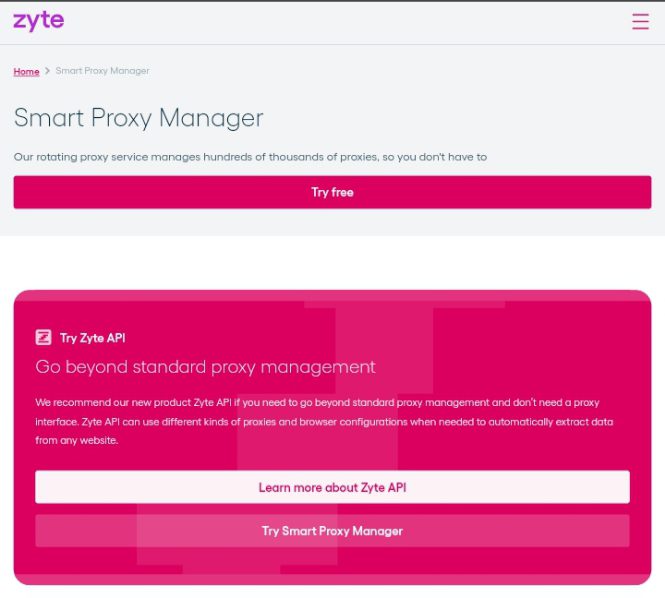The image size is (665, 598).
Task: Click the rotating proxy service tagline
Action: [x=250, y=157]
